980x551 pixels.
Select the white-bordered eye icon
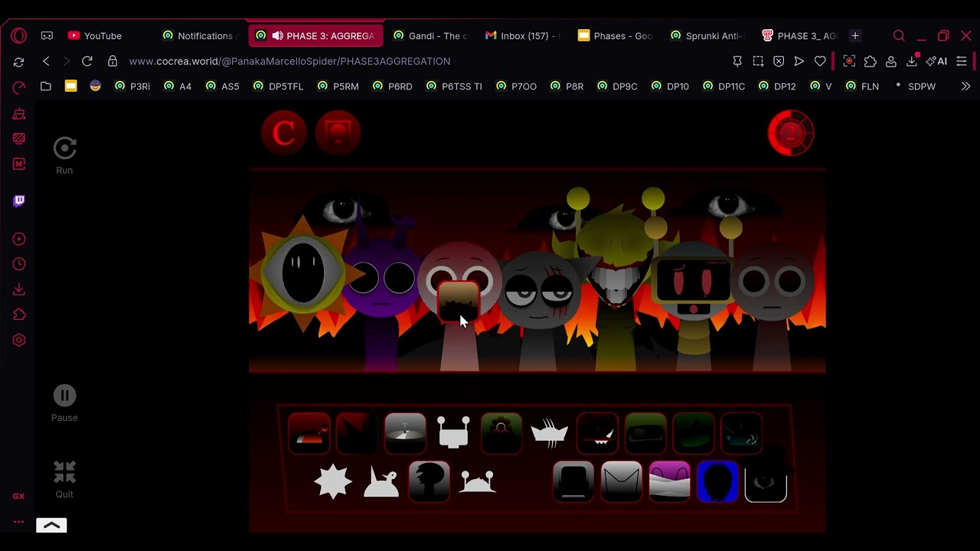pos(766,482)
